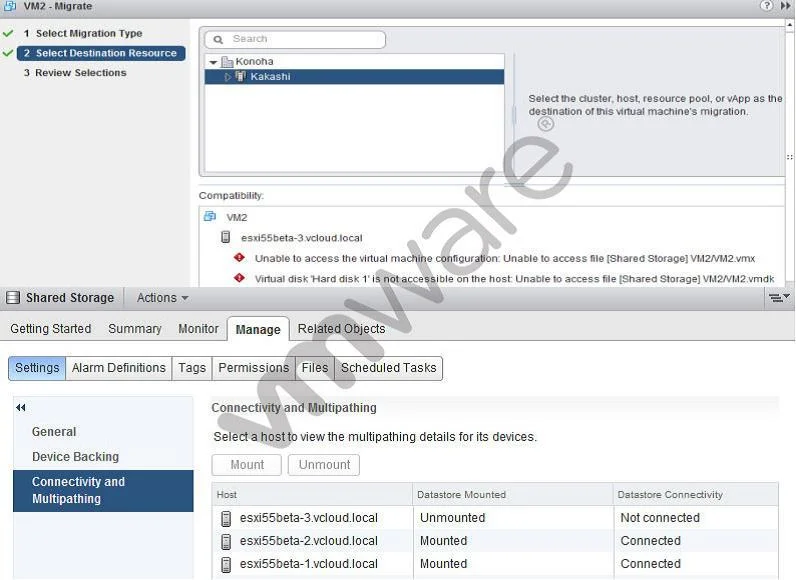Click the host icon for esxi55beta-3 in table
The height and width of the screenshot is (580, 796).
point(226,518)
